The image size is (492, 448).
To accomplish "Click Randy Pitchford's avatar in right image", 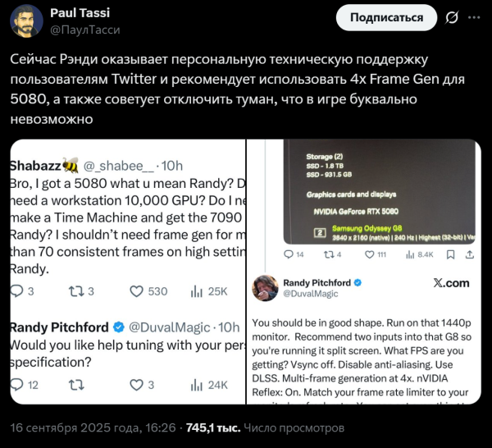I will coord(266,288).
